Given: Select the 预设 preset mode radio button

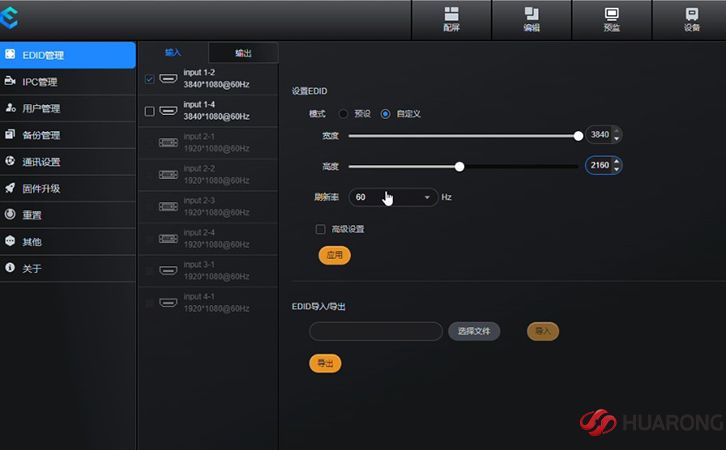Looking at the screenshot, I should [344, 114].
